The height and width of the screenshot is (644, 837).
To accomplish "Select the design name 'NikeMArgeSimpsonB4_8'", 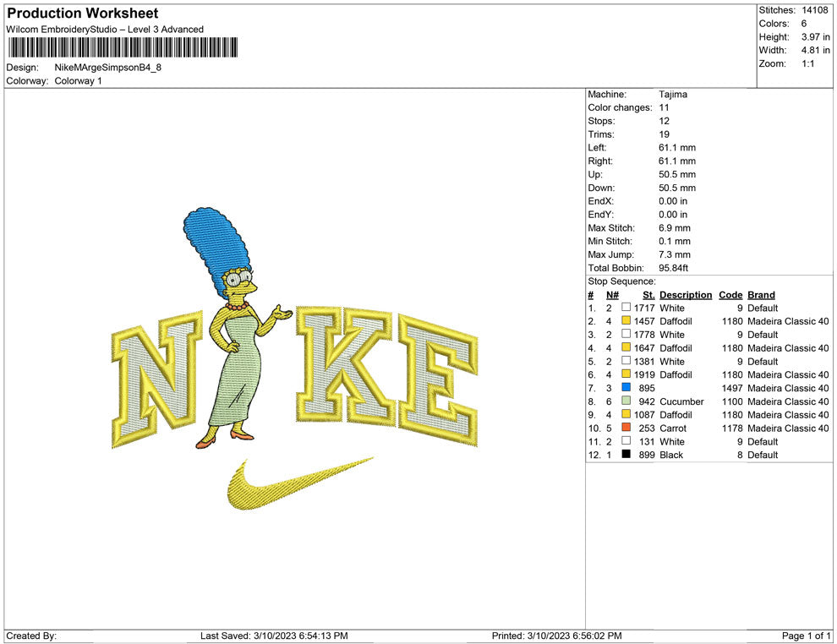I will click(x=108, y=68).
